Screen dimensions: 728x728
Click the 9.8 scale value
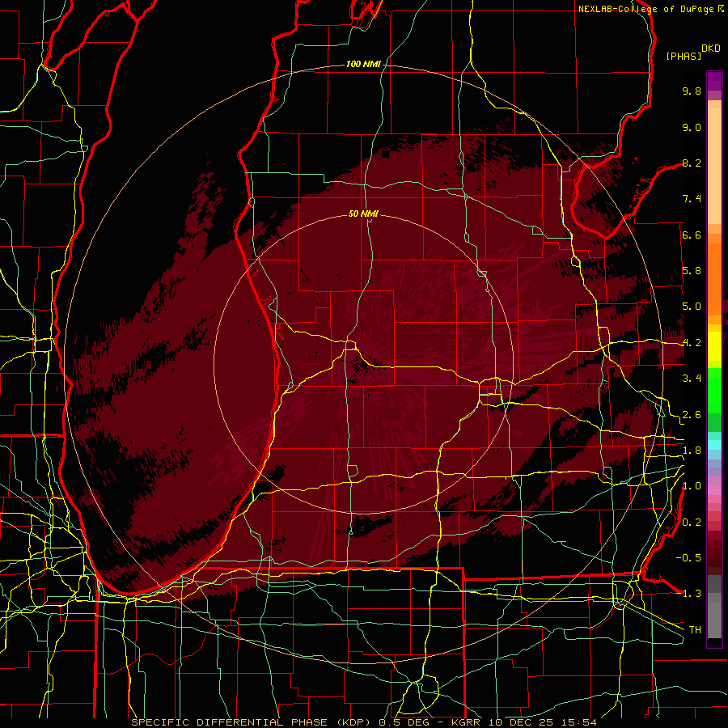(x=692, y=91)
